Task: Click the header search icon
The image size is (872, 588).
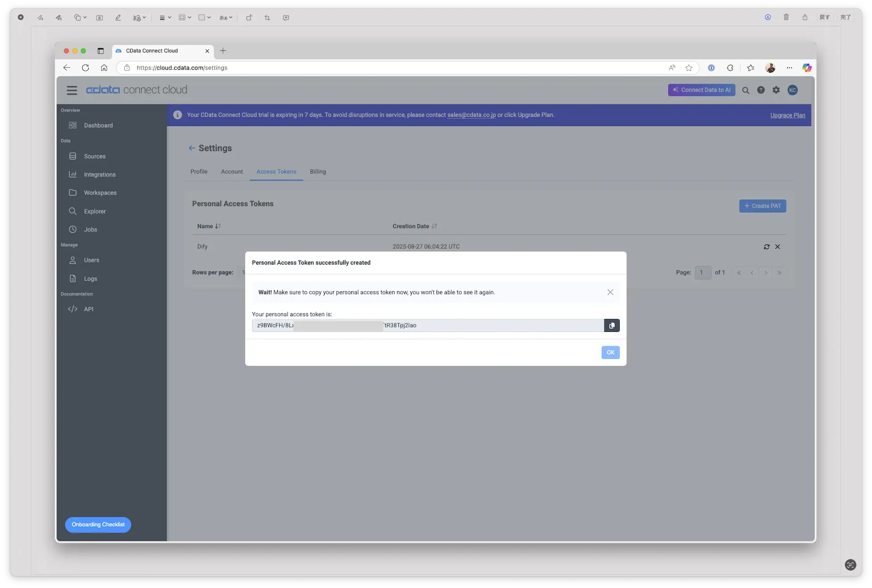Action: pyautogui.click(x=745, y=90)
